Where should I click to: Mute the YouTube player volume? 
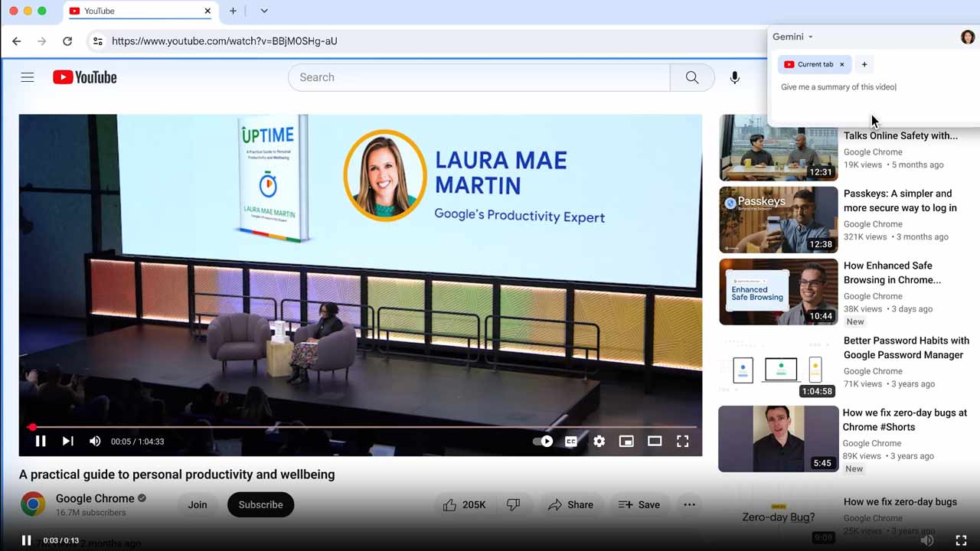pyautogui.click(x=95, y=441)
